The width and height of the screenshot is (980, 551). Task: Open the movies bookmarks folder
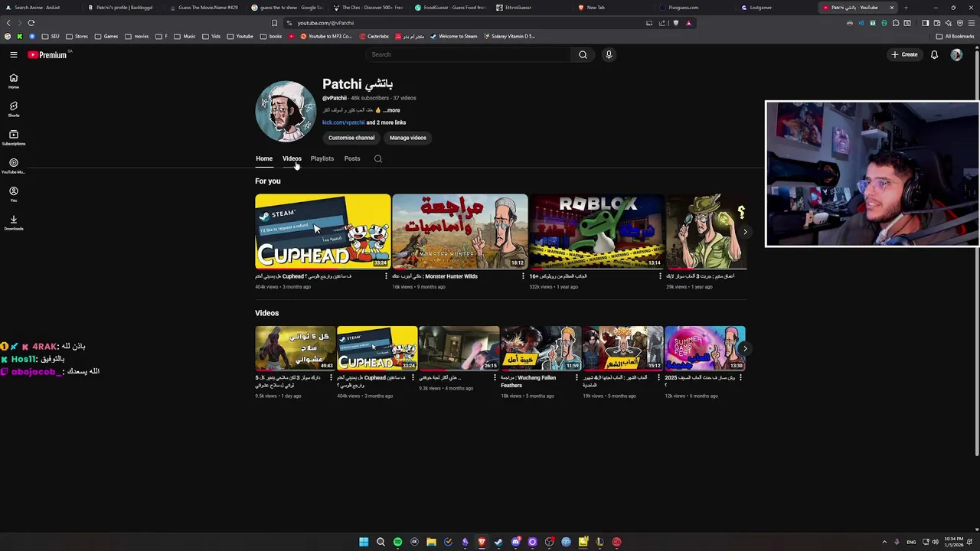pyautogui.click(x=136, y=36)
